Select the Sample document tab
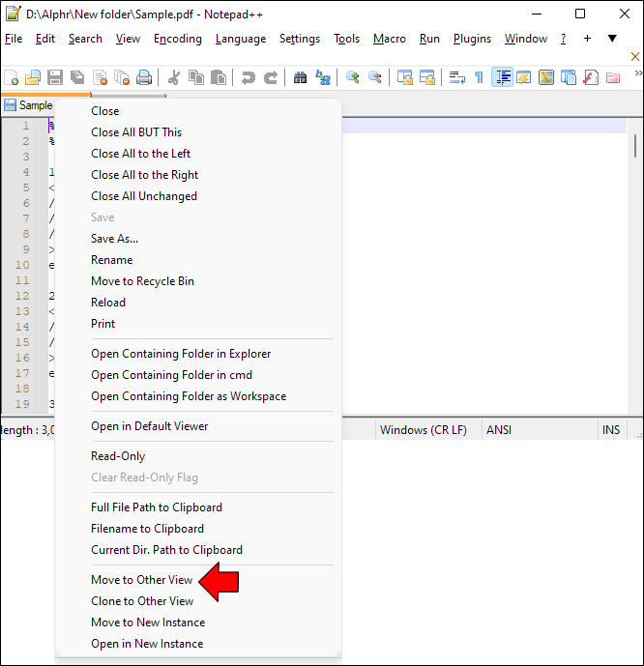 coord(28,105)
